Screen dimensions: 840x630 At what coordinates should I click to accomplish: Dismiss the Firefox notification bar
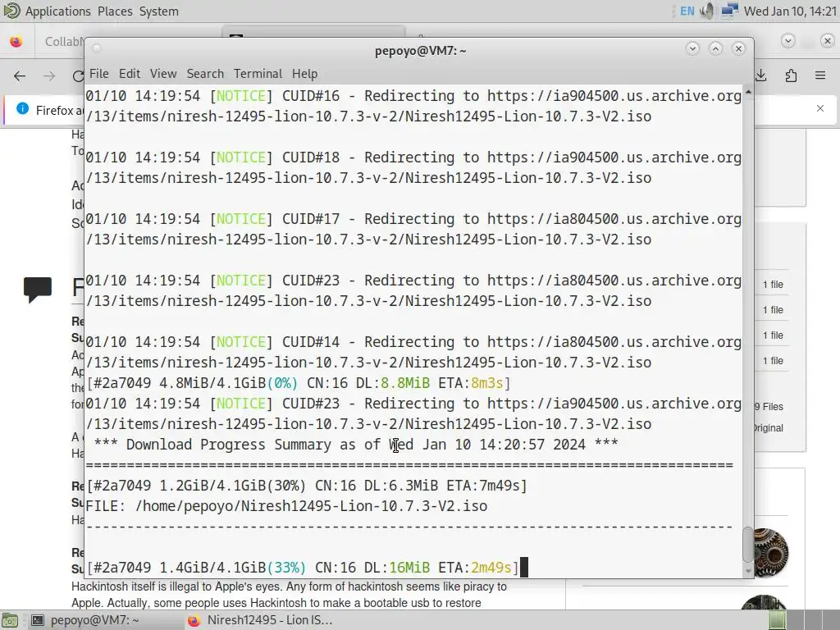[x=820, y=109]
